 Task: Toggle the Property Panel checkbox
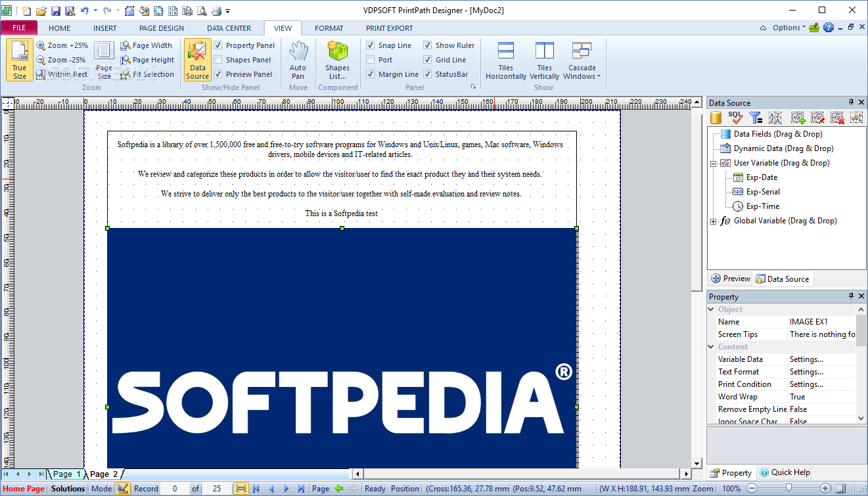point(218,45)
